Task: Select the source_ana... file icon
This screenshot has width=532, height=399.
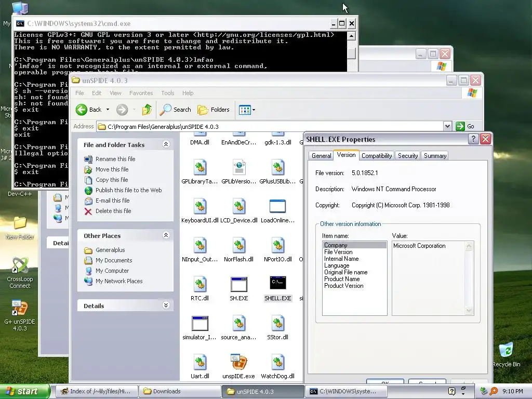Action: tap(238, 323)
